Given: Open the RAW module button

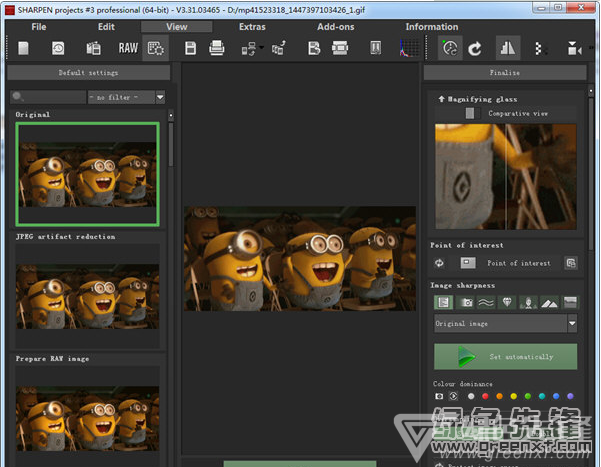Looking at the screenshot, I should pyautogui.click(x=128, y=48).
